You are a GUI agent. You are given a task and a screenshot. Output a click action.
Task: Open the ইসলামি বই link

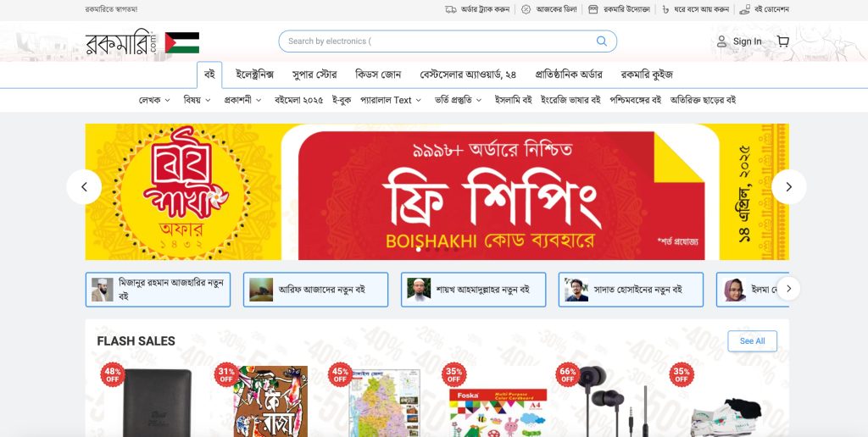click(513, 100)
